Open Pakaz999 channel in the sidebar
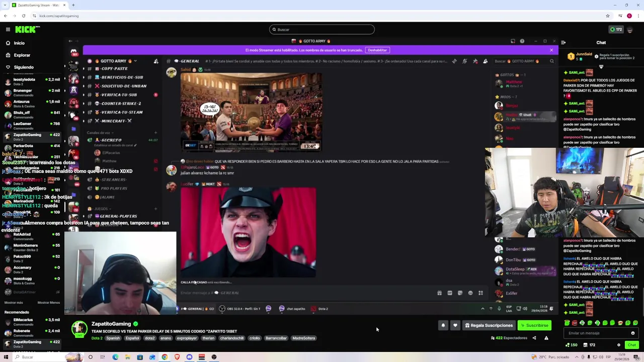 coord(31,258)
